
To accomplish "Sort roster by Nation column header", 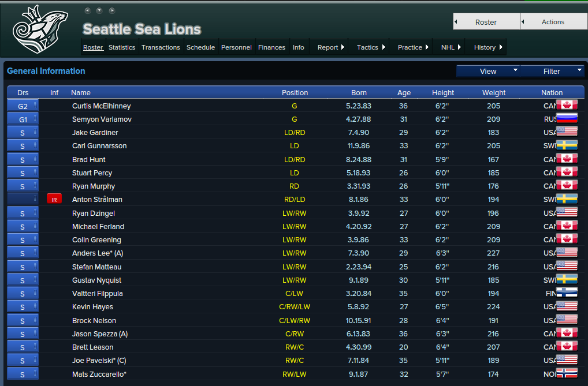I will (x=552, y=92).
